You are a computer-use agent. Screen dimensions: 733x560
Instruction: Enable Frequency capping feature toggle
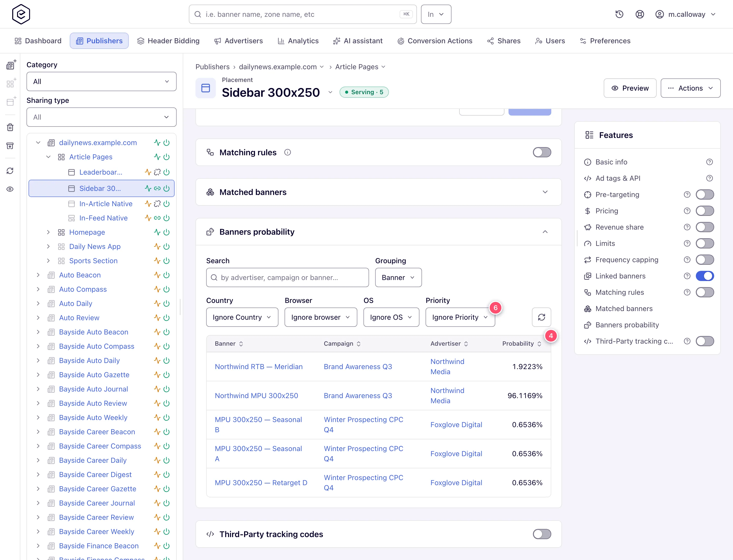tap(705, 260)
